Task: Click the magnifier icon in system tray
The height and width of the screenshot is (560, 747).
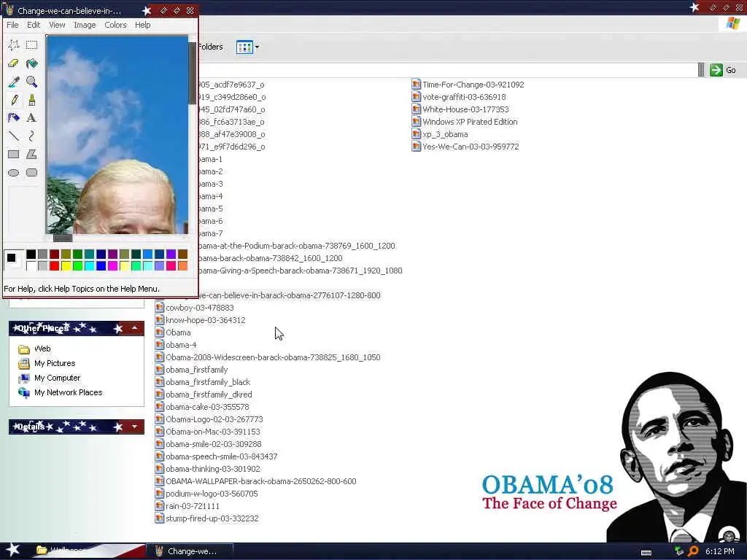Action: click(x=693, y=551)
